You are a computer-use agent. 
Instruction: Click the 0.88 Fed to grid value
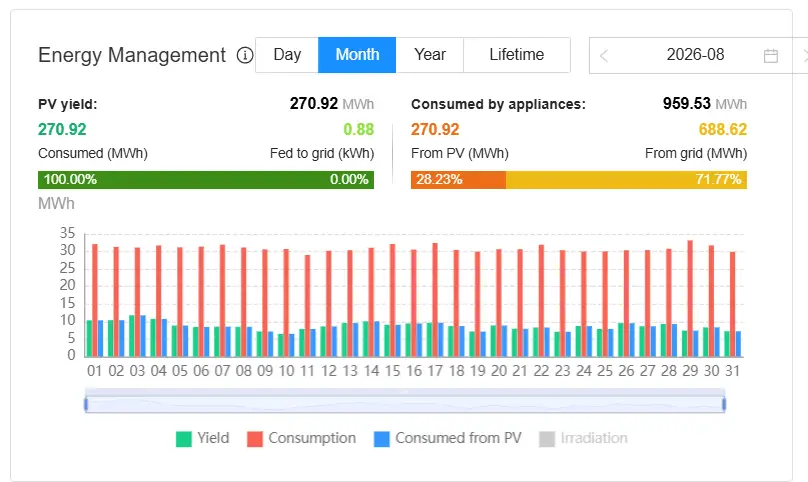coord(359,129)
